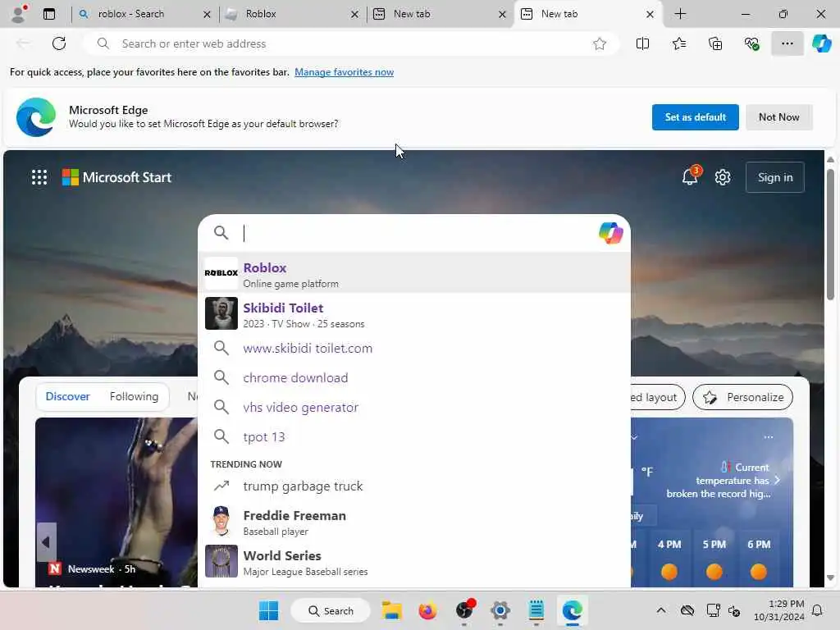
Task: Open a new tab with the plus button
Action: point(680,14)
